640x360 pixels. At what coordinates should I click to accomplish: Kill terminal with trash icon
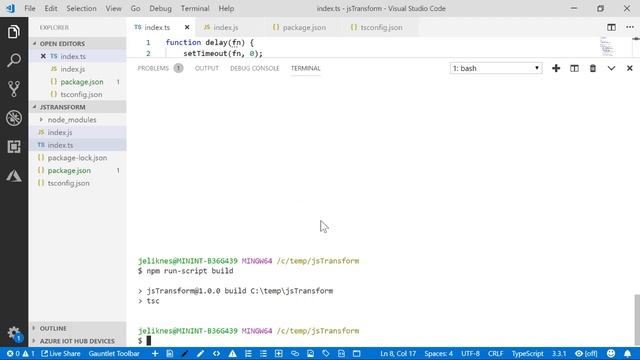point(593,68)
